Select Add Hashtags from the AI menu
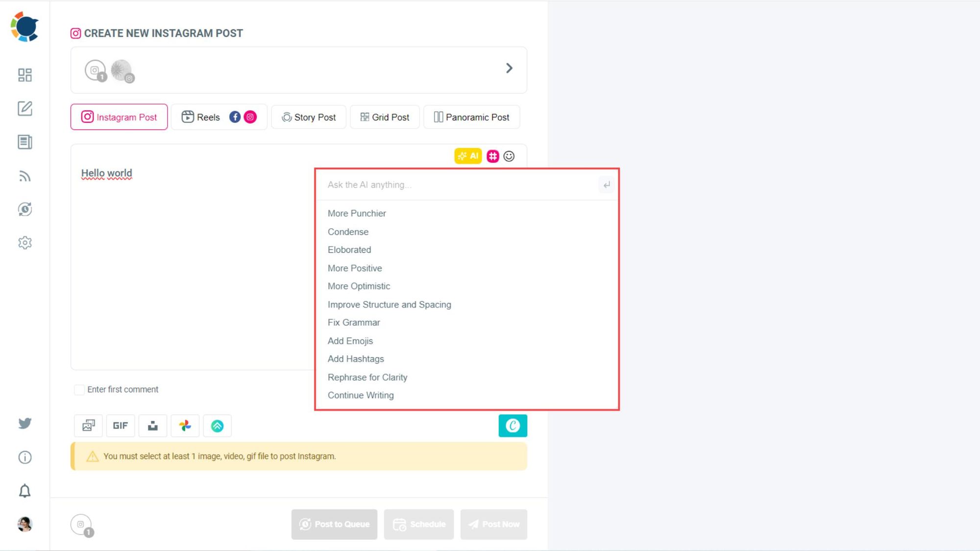Image resolution: width=980 pixels, height=551 pixels. [356, 359]
